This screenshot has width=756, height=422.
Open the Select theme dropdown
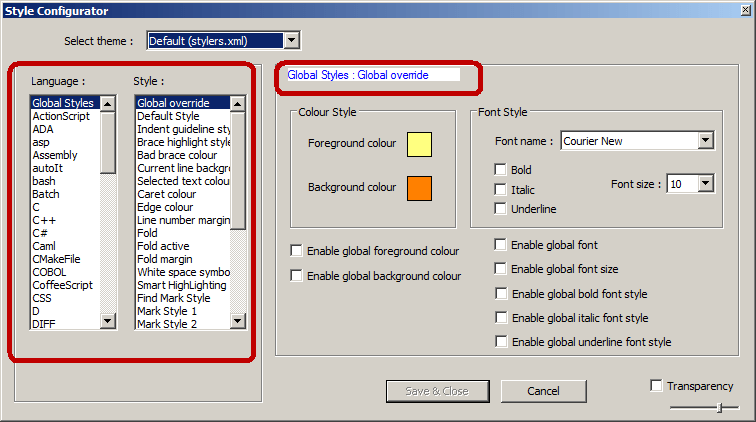pyautogui.click(x=291, y=41)
